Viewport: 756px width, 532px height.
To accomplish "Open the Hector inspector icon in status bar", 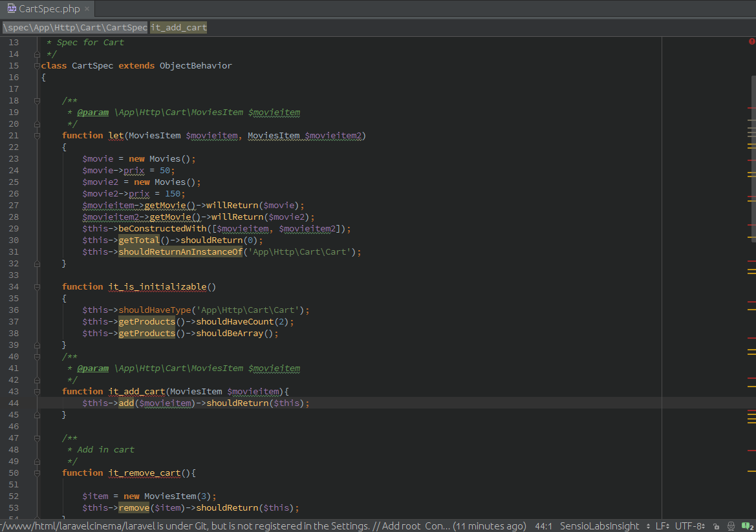I will [731, 526].
